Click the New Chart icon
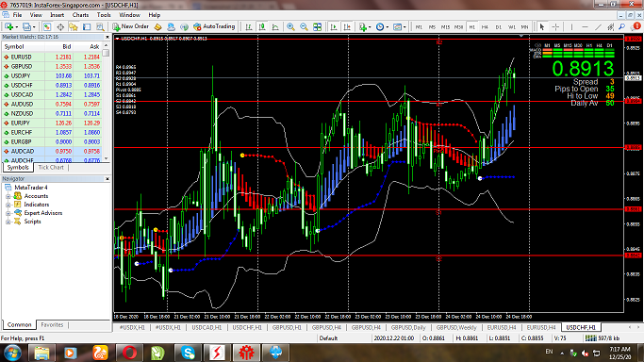 pos(8,26)
